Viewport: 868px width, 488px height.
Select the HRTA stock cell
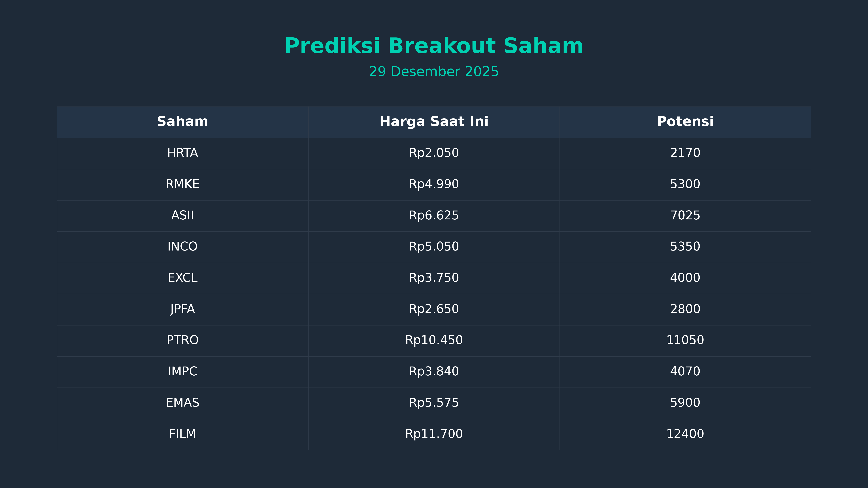(182, 153)
